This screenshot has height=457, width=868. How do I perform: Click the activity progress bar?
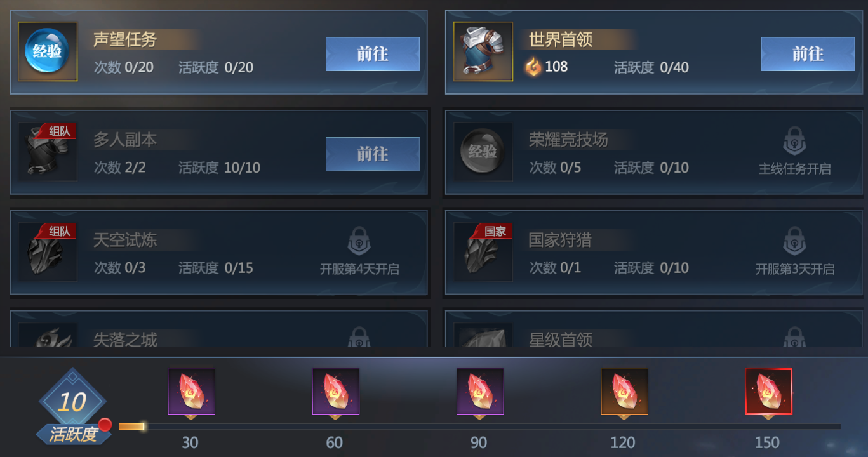pyautogui.click(x=480, y=427)
